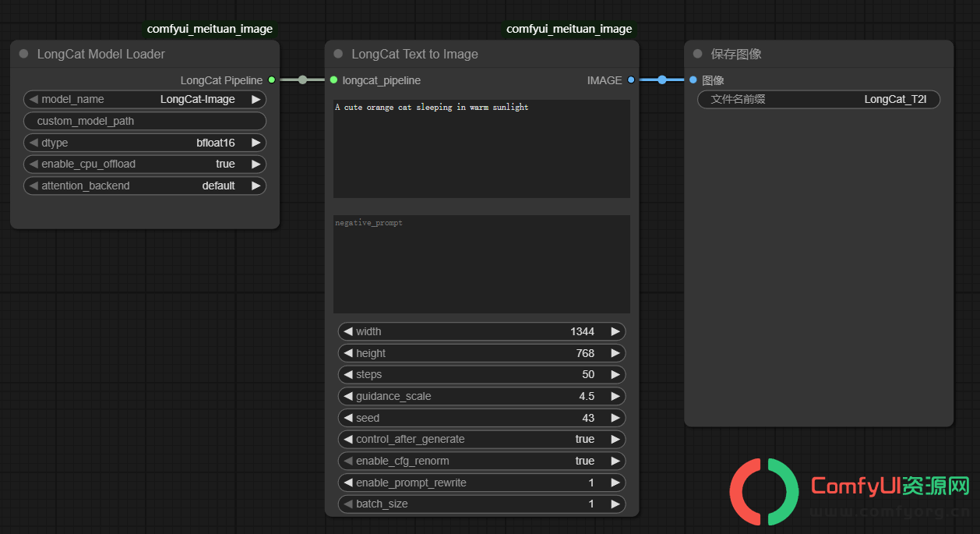
Task: Increment the seed with its right arrow
Action: coord(615,418)
